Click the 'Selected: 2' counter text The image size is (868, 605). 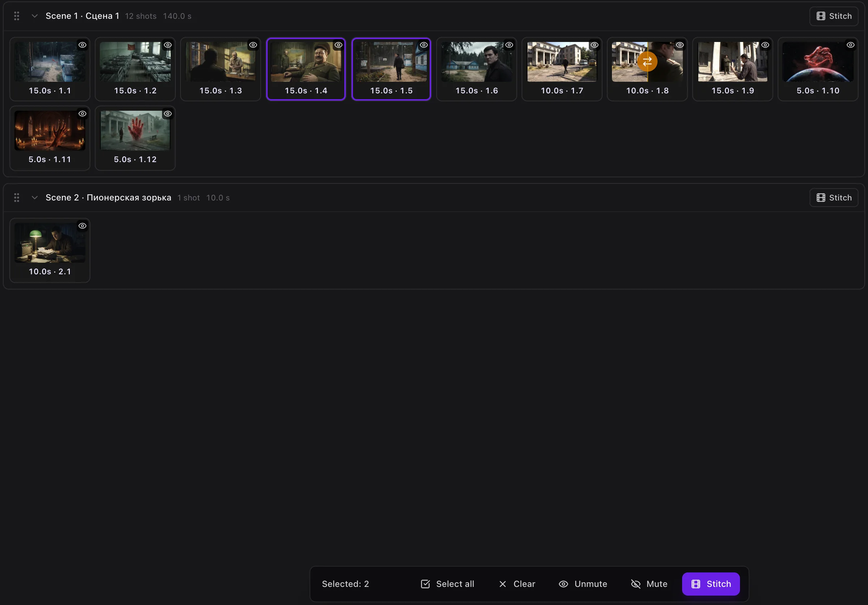[345, 584]
